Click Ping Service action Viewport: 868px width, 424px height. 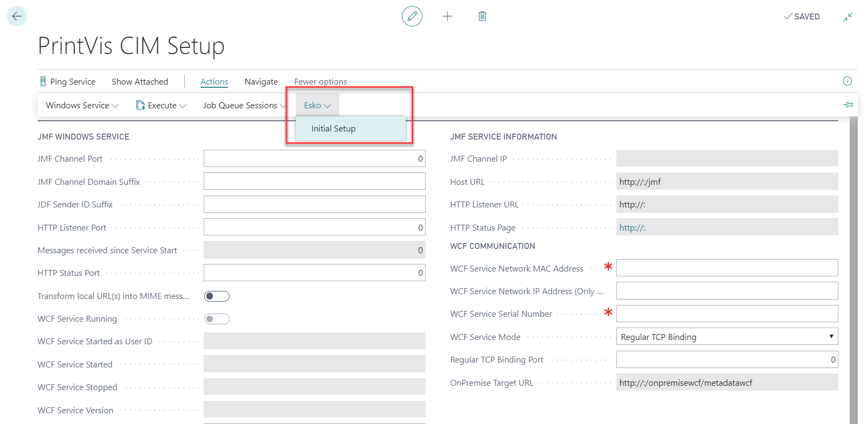(68, 82)
